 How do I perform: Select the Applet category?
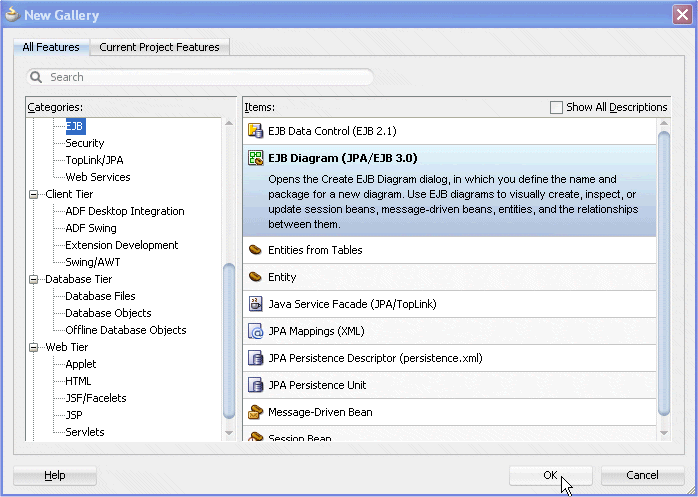tap(81, 364)
